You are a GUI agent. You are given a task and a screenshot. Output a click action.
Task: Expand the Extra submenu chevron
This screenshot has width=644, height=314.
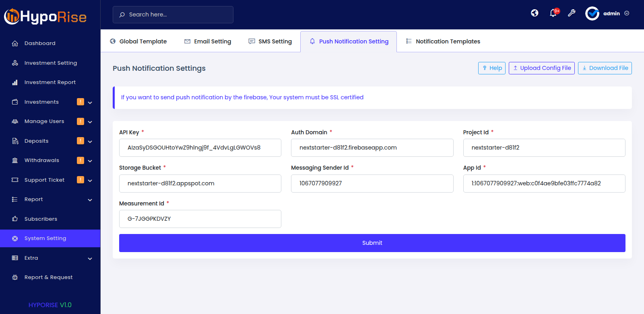90,259
